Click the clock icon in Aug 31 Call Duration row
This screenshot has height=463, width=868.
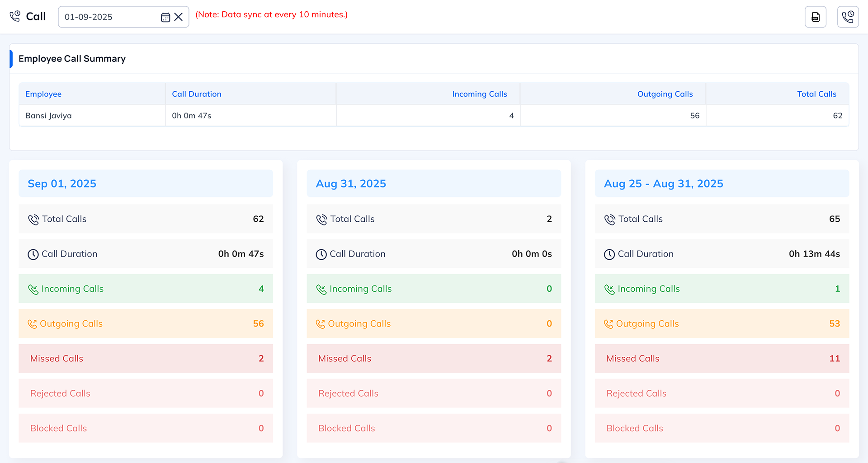coord(321,254)
